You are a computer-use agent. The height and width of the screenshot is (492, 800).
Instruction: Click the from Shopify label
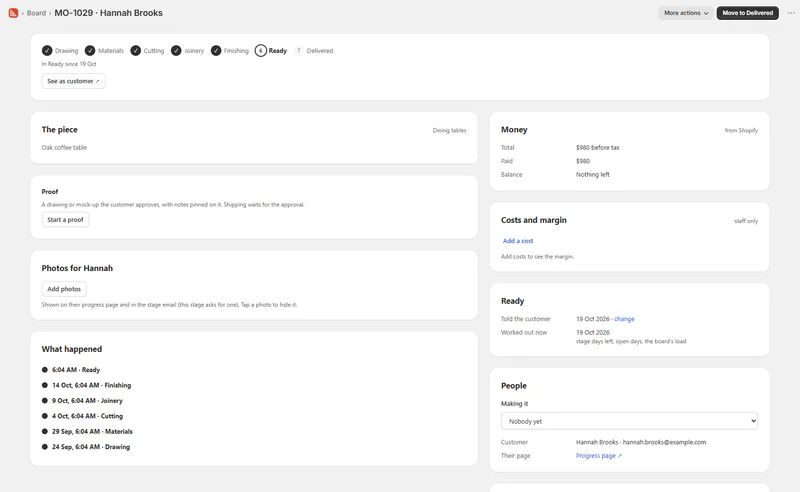pos(741,131)
